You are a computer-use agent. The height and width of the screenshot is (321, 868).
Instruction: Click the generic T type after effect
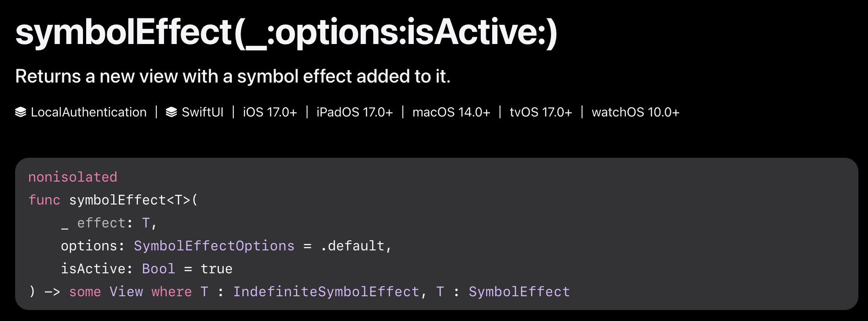(146, 223)
